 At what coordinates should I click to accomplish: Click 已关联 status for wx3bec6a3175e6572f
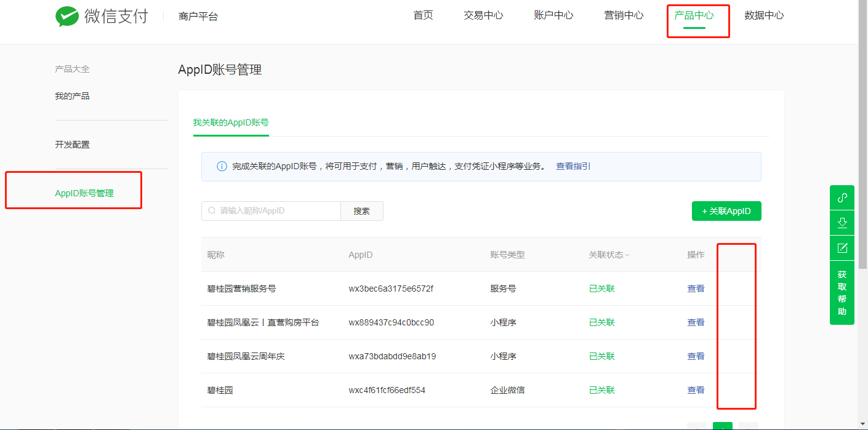601,289
